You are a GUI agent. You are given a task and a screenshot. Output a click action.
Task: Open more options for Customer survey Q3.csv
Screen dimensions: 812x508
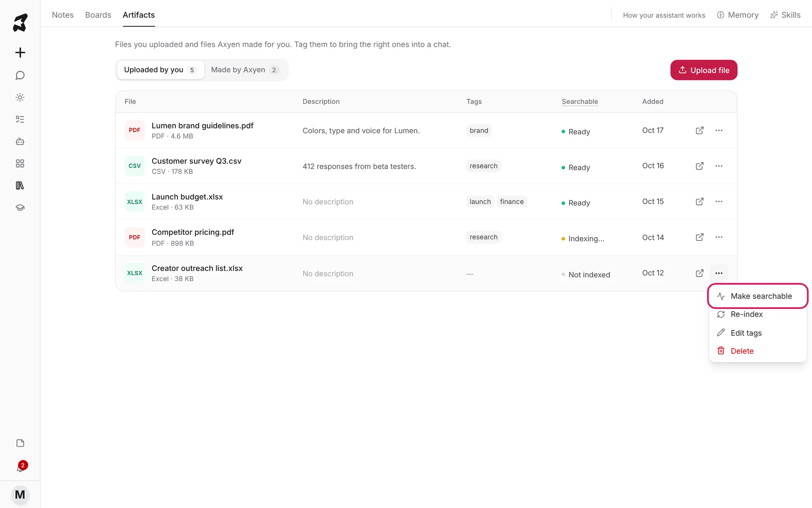click(719, 166)
